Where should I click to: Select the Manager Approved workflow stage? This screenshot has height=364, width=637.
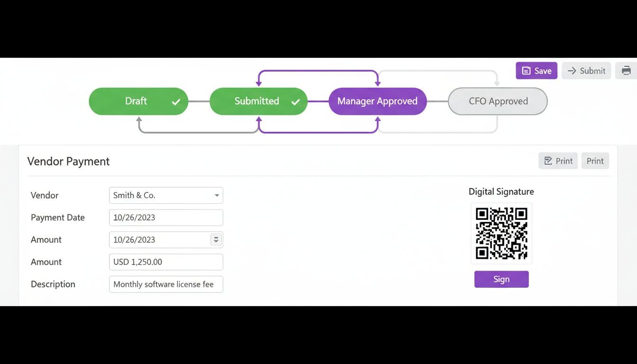click(377, 101)
